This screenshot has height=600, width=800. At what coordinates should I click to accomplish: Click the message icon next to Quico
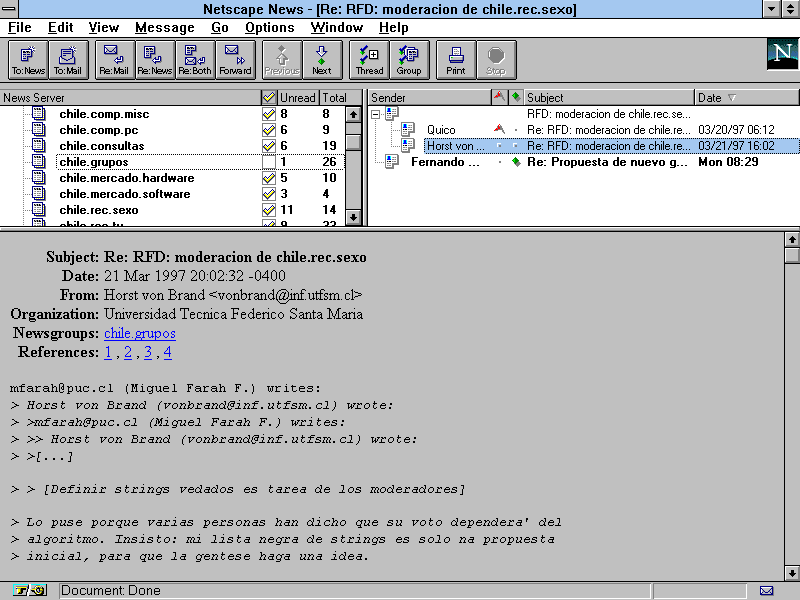pyautogui.click(x=407, y=130)
